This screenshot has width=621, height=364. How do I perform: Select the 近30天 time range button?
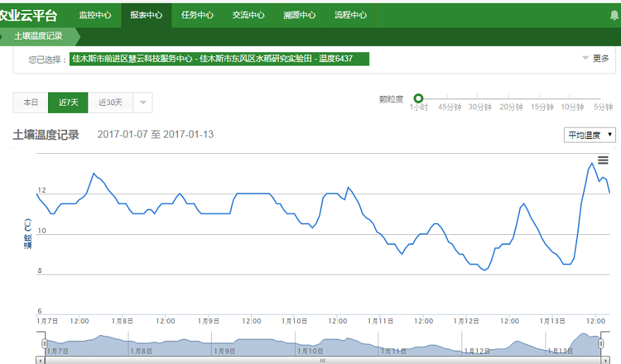(x=110, y=102)
